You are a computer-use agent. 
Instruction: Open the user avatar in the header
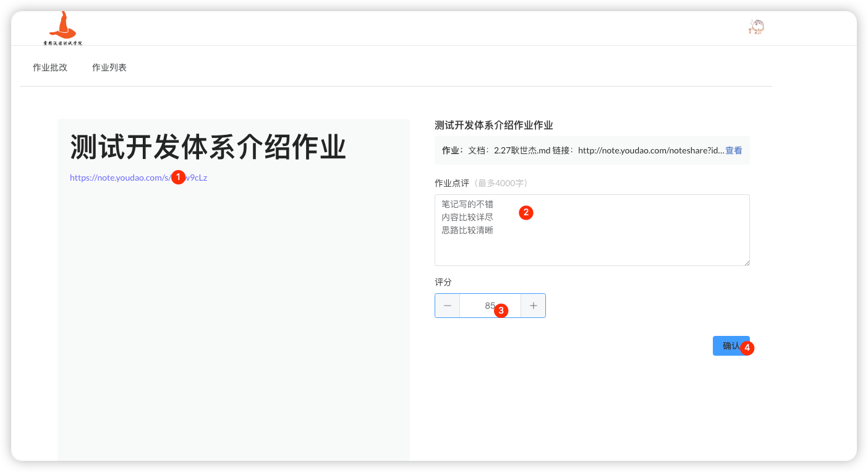click(x=756, y=27)
